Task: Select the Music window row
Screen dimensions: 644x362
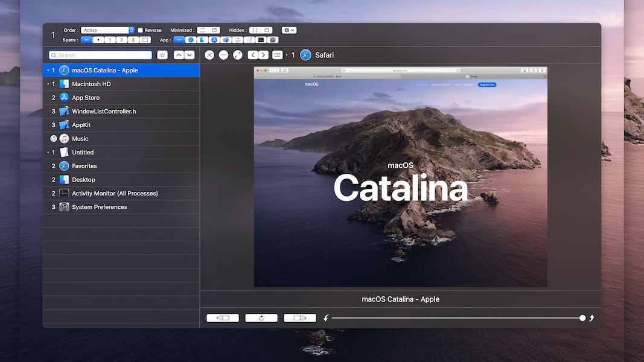Action: click(x=121, y=139)
